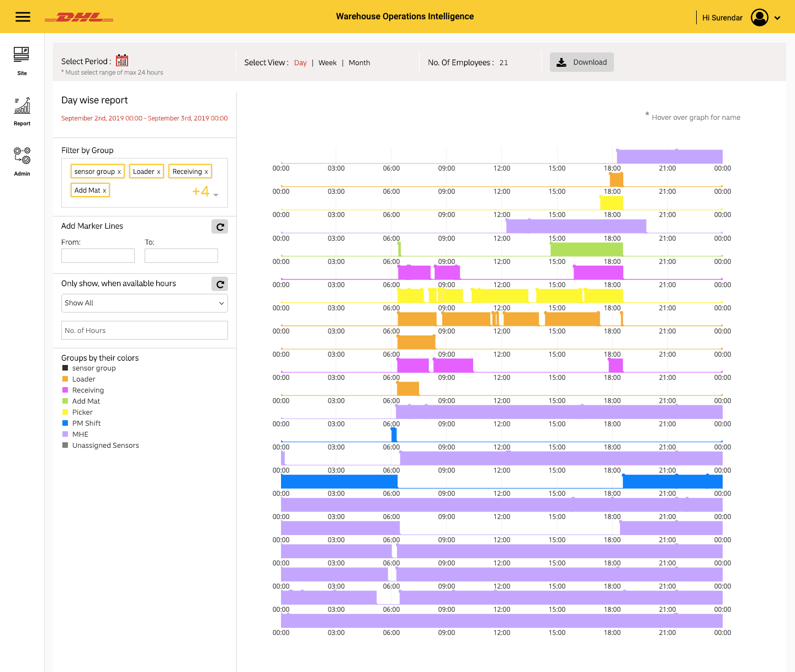This screenshot has width=795, height=672.
Task: Click the sensor group black swatch
Action: tap(65, 368)
